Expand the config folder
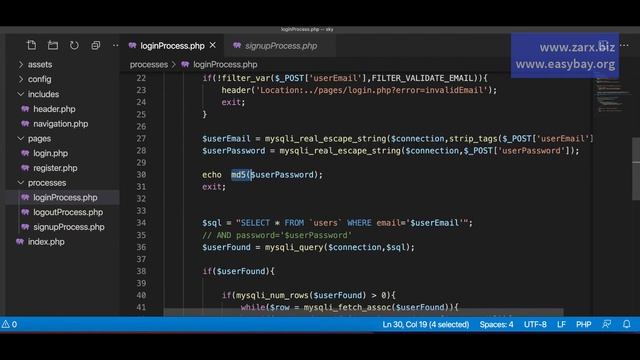The image size is (640, 360). [x=39, y=79]
